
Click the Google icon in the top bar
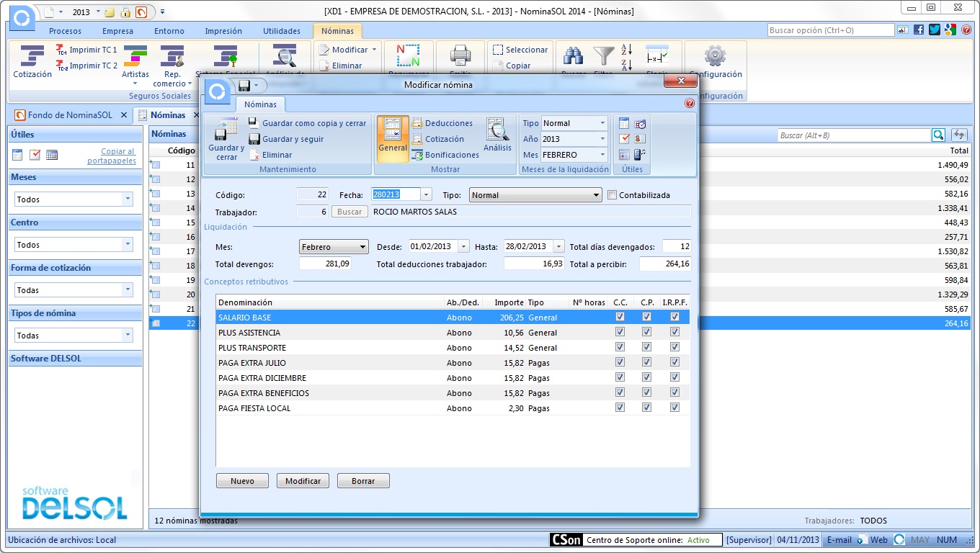pyautogui.click(x=950, y=30)
